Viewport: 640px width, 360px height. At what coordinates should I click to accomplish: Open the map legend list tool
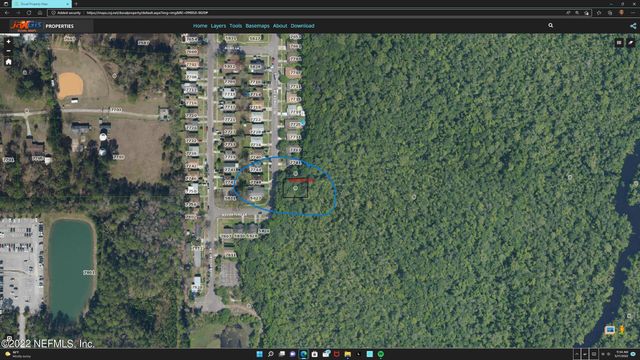point(619,42)
